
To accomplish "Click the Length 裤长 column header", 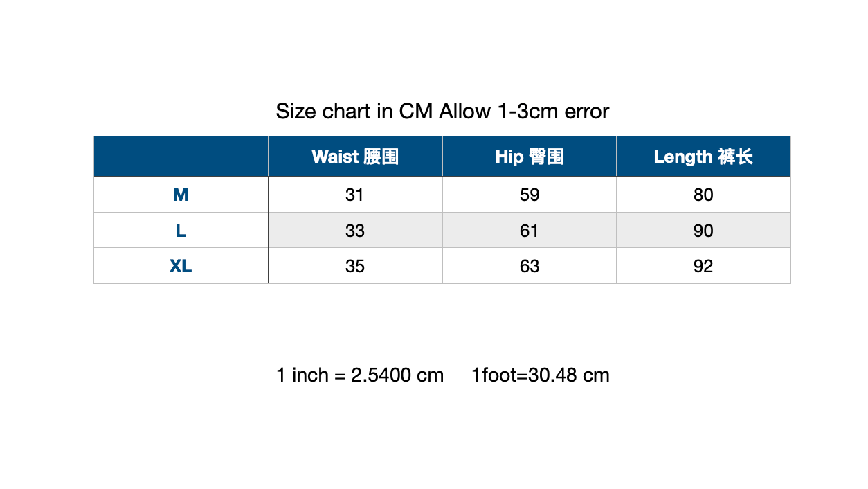I will [703, 157].
